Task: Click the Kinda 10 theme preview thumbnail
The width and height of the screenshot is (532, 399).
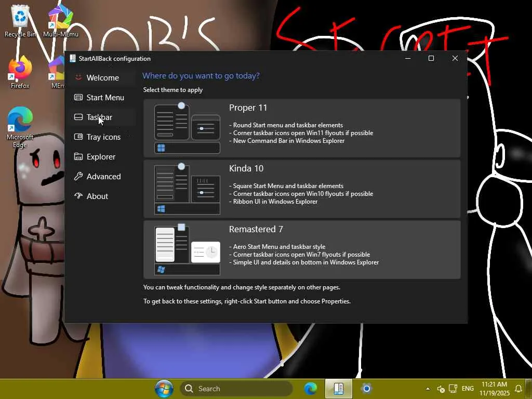Action: [187, 189]
